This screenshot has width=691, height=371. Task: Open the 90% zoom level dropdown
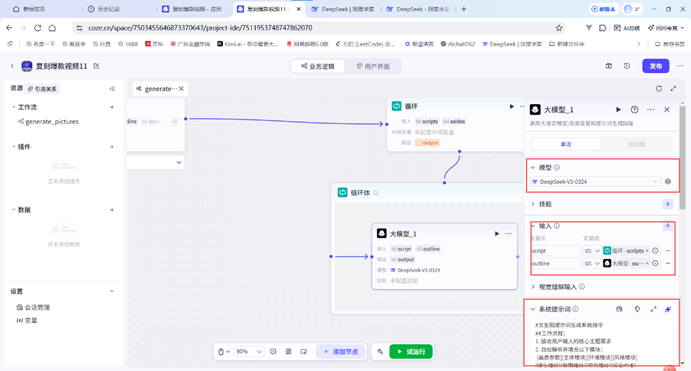[249, 352]
